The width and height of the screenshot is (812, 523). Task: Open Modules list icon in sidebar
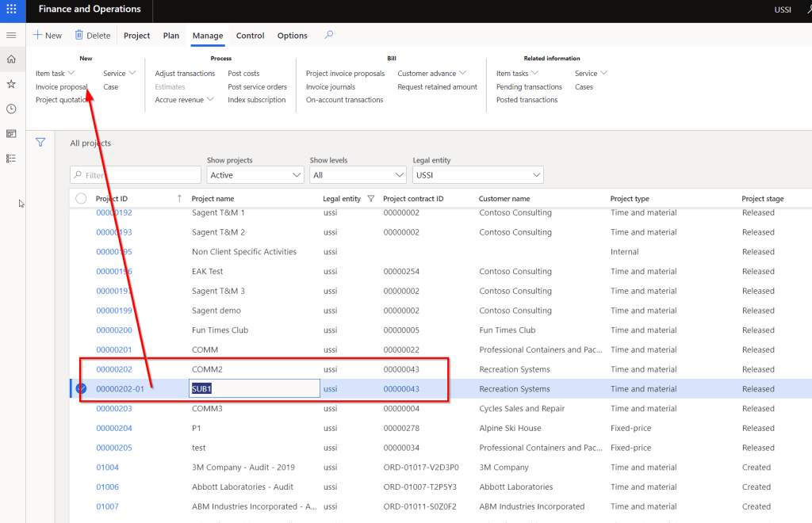(11, 158)
